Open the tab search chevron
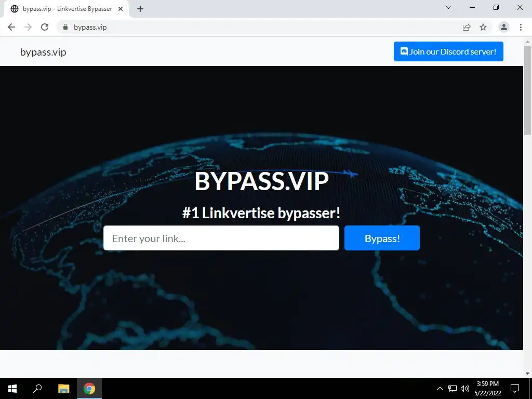 (x=448, y=7)
